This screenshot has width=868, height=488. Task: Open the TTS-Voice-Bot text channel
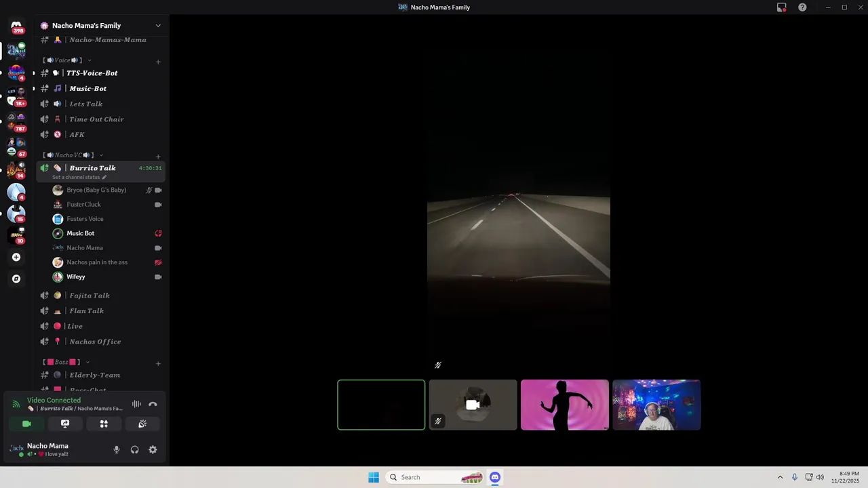tap(101, 73)
